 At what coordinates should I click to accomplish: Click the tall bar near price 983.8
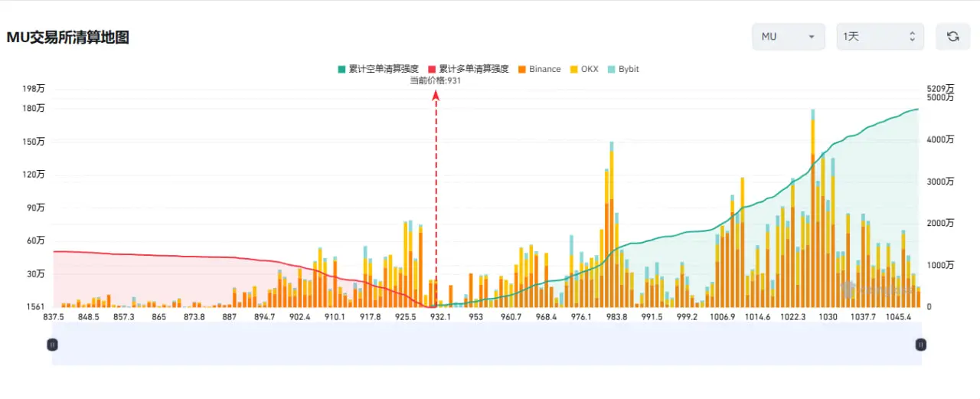coord(611,224)
